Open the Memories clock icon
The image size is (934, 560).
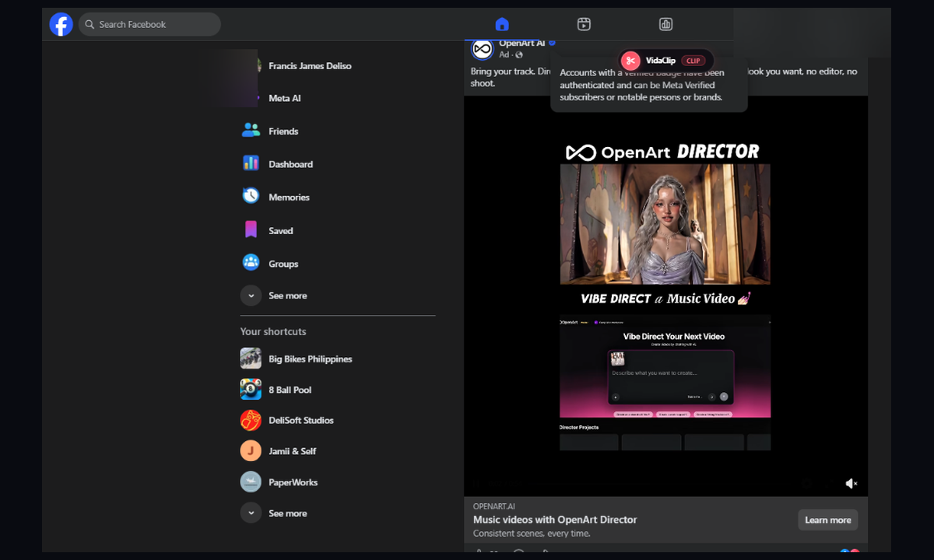(251, 196)
